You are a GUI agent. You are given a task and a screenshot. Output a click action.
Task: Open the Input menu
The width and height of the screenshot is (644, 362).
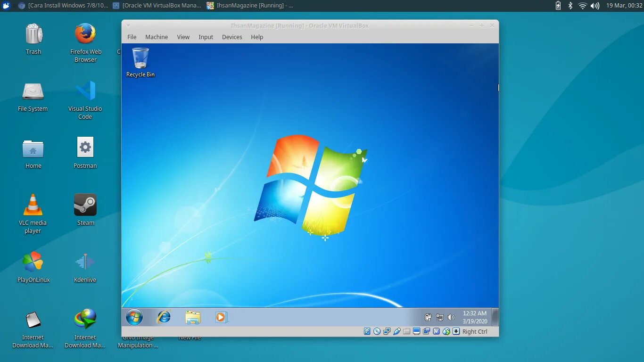coord(206,37)
